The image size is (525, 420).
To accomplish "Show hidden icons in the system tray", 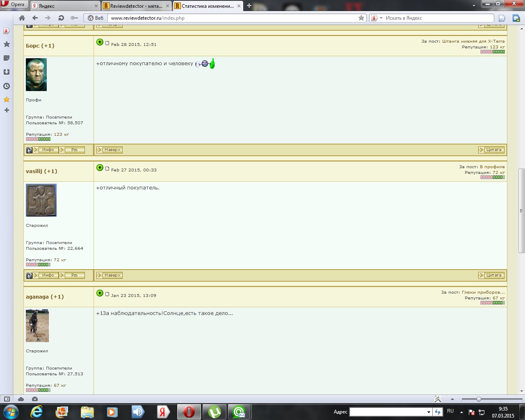I will click(461, 412).
